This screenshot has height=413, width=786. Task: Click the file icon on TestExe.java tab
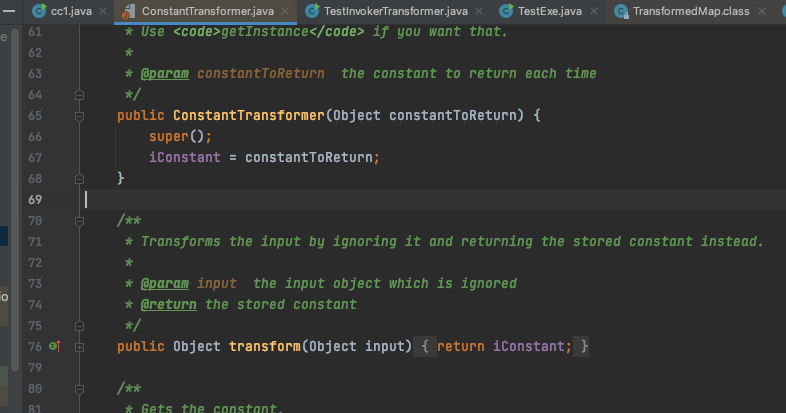point(508,11)
